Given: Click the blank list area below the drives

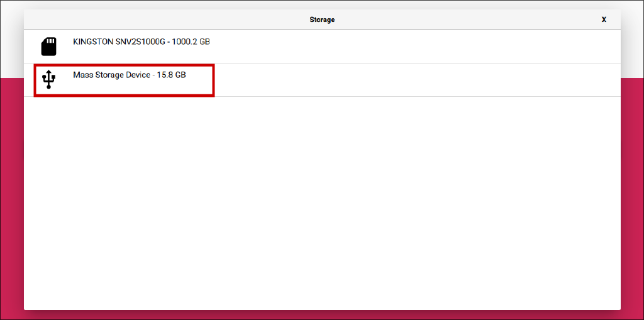Looking at the screenshot, I should coord(322,201).
